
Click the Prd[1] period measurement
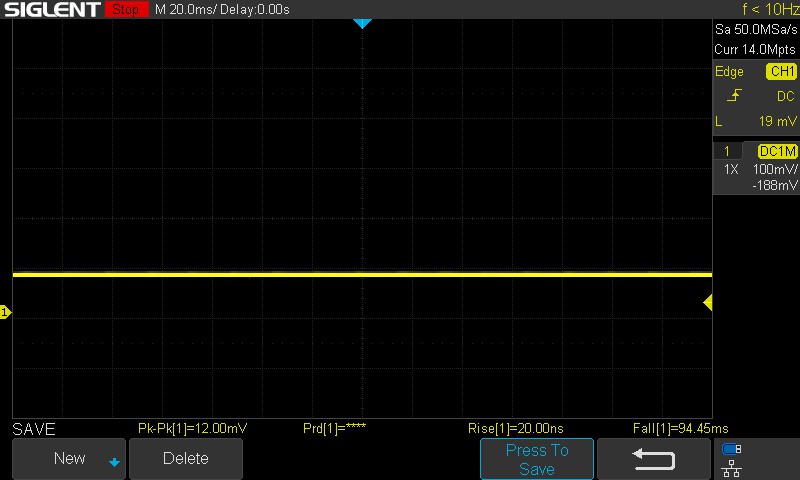coord(334,428)
